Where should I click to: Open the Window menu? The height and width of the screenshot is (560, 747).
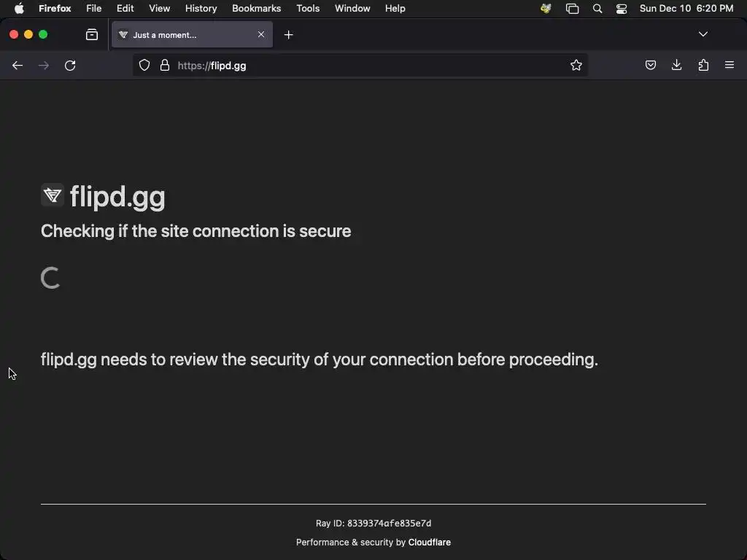point(352,8)
